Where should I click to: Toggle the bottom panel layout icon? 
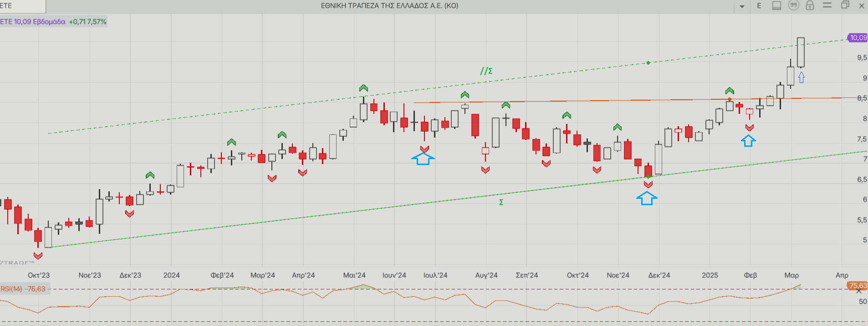tap(777, 5)
